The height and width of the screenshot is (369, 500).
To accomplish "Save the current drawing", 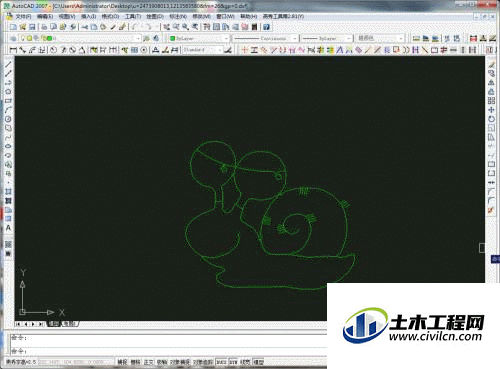I will pos(32,27).
